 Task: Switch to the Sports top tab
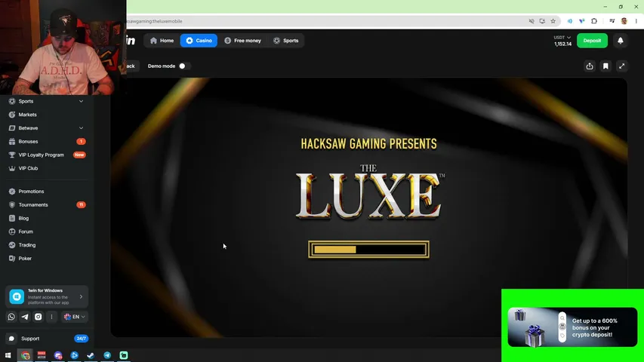pyautogui.click(x=286, y=41)
